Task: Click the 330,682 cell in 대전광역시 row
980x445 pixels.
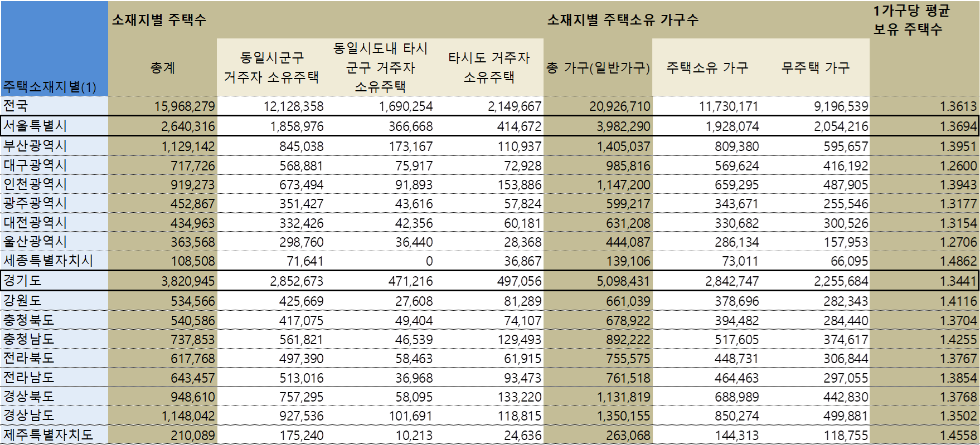Action: [706, 223]
